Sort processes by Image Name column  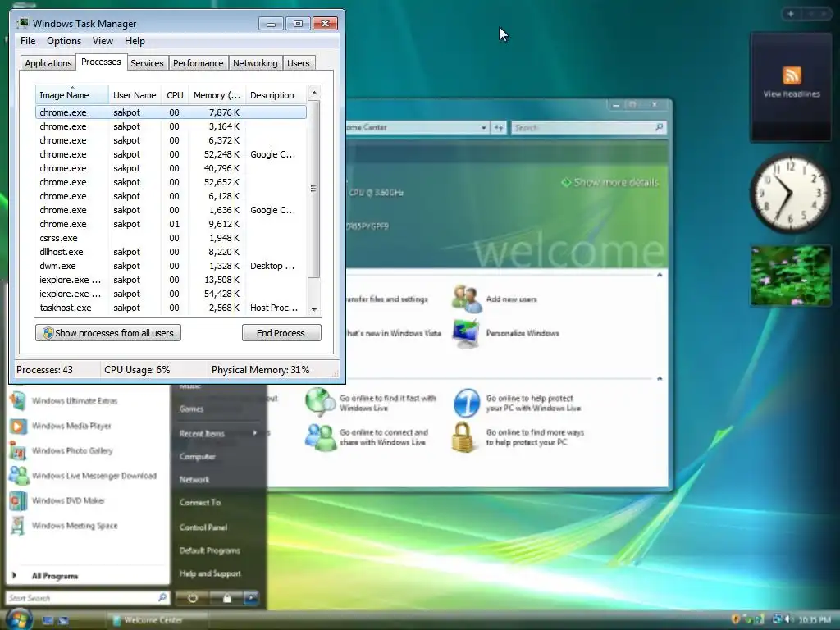[71, 95]
